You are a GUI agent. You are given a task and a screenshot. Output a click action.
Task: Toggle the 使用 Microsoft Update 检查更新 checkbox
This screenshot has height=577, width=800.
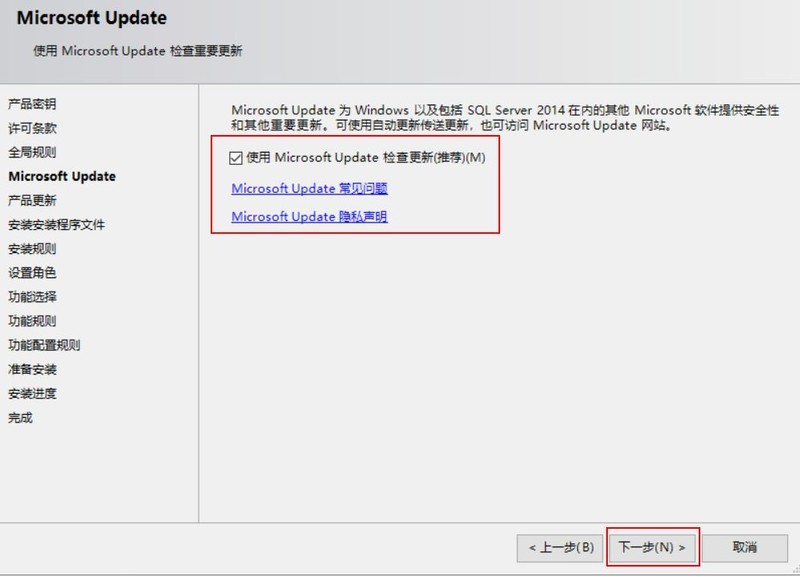236,158
